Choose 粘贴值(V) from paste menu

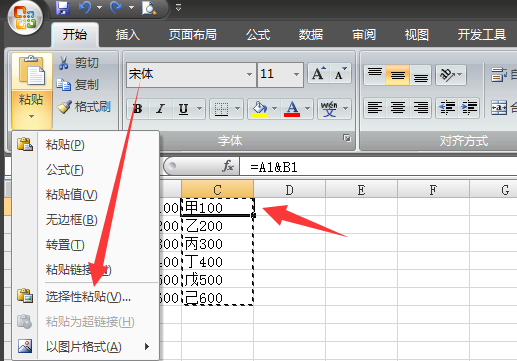click(85, 195)
